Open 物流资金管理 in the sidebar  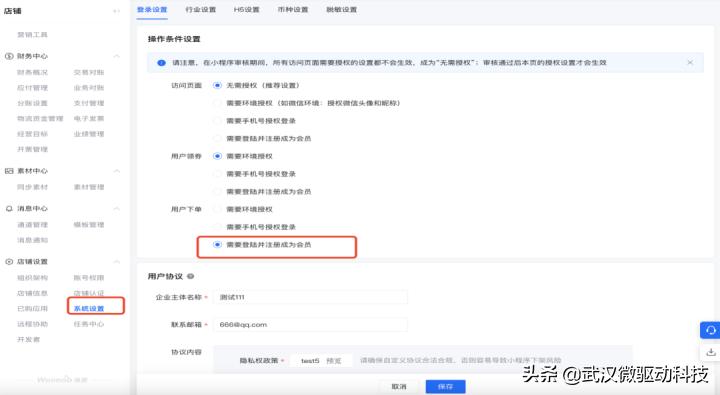point(40,118)
